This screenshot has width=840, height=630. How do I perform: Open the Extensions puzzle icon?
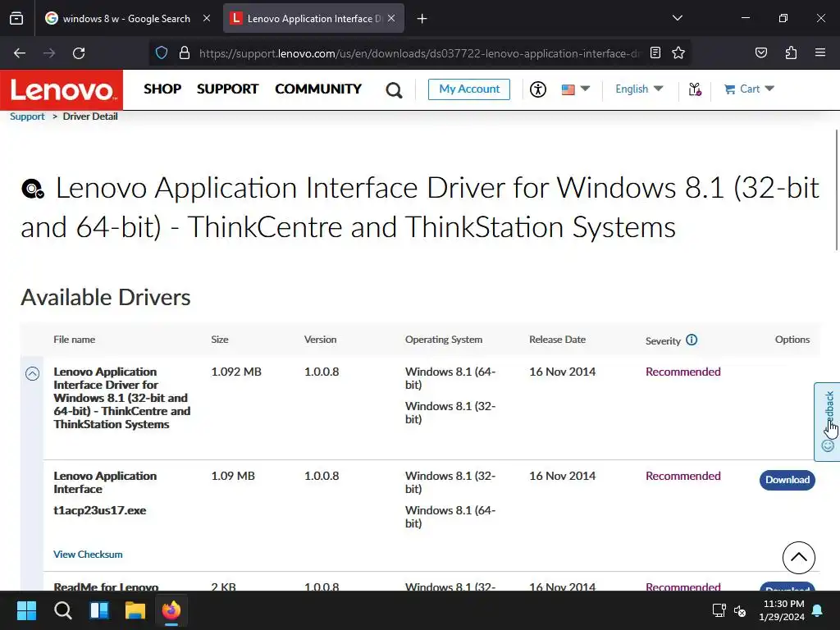[x=791, y=52]
